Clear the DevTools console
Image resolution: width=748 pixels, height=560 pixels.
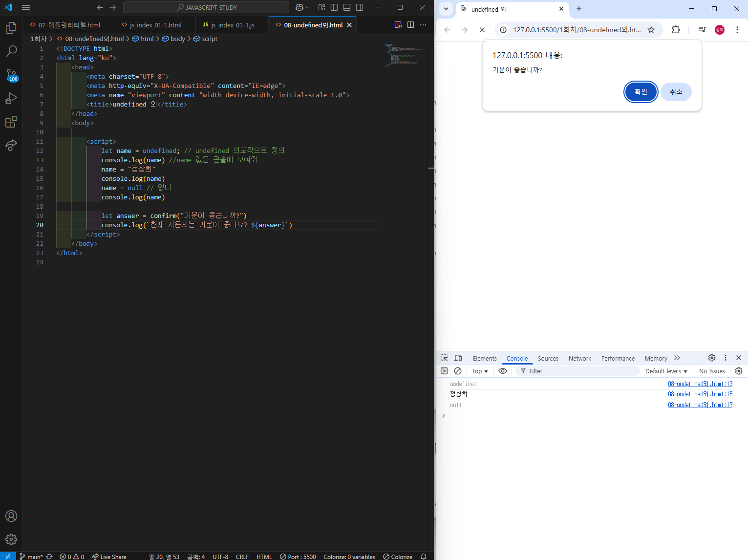458,371
